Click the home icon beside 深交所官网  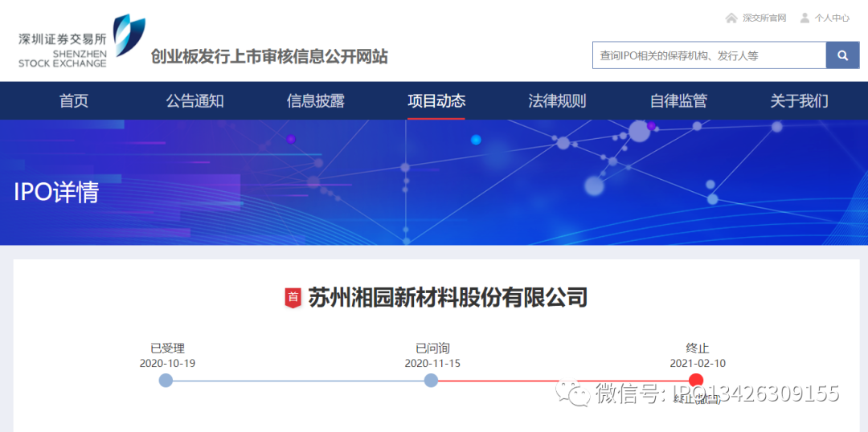pos(731,18)
